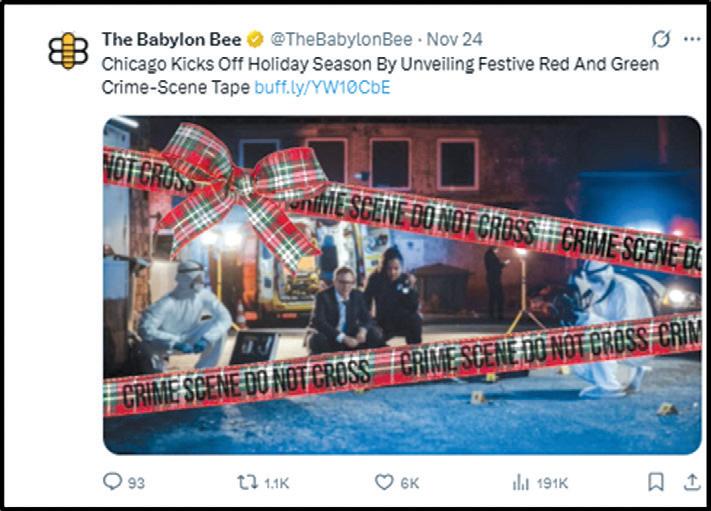Click the 191K views count
Image resolution: width=711 pixels, height=511 pixels.
coord(552,483)
